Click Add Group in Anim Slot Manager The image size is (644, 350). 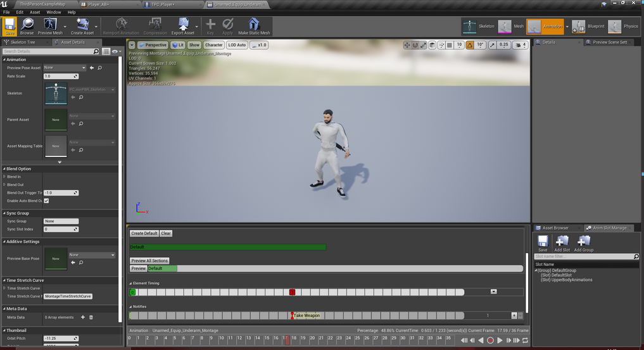(x=584, y=243)
